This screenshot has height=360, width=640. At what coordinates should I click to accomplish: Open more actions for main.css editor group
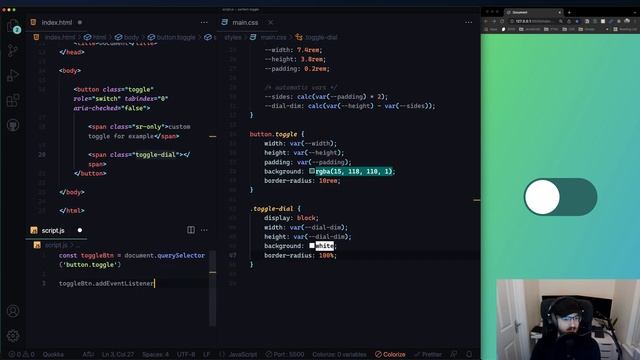(x=469, y=22)
